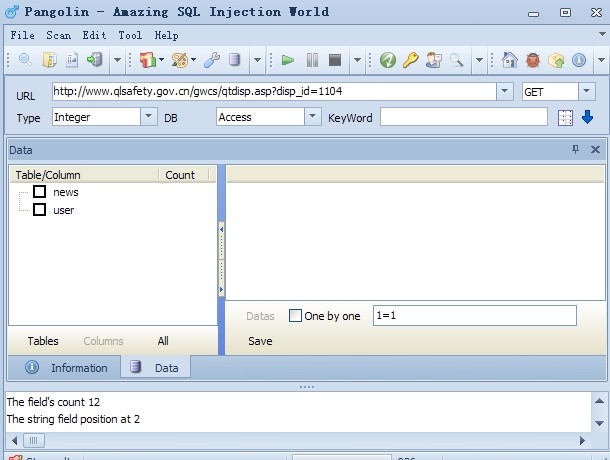
Task: Close the Data panel
Action: click(595, 149)
